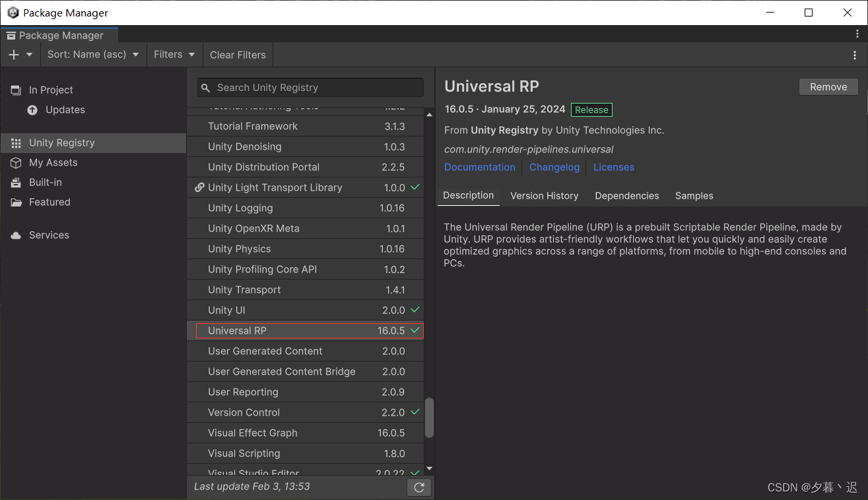Select User Reporting package
Screen dimensions: 868x500
305,392
